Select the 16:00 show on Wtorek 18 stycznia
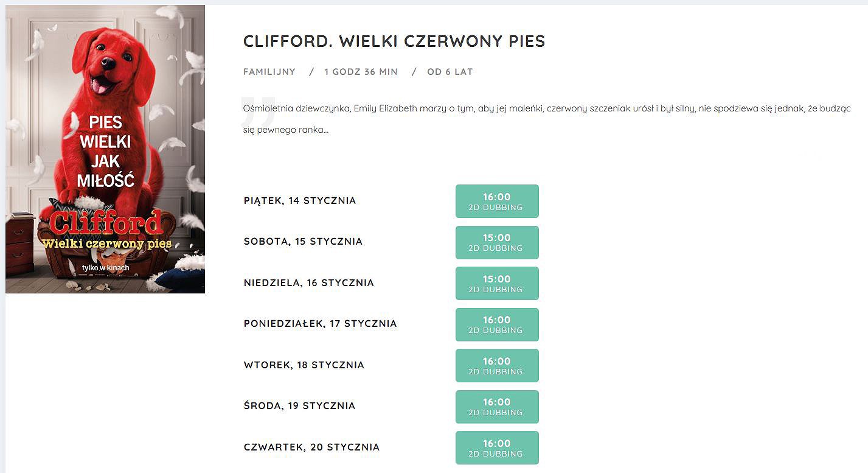 497,365
